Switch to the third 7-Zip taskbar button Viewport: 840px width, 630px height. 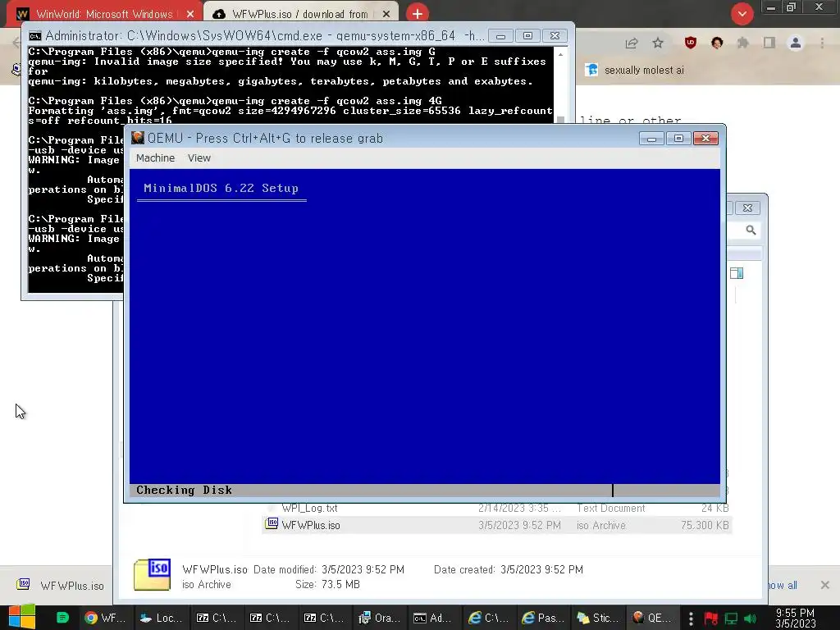coord(323,618)
